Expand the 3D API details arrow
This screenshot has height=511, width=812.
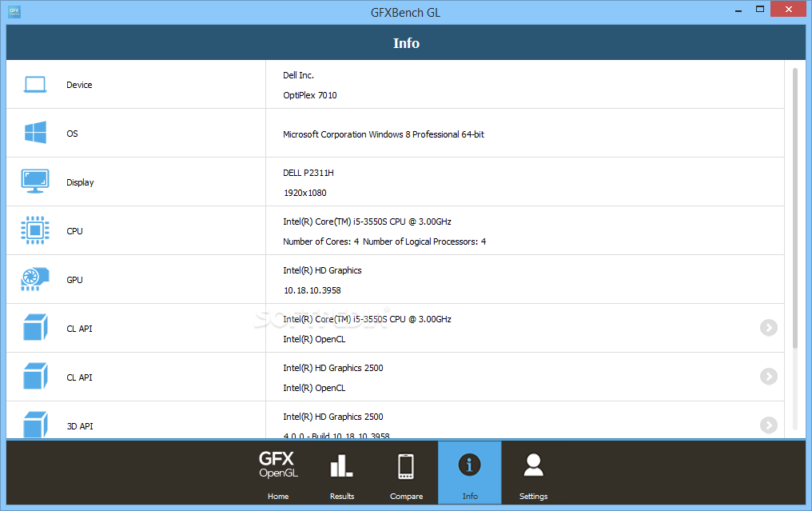pyautogui.click(x=769, y=425)
